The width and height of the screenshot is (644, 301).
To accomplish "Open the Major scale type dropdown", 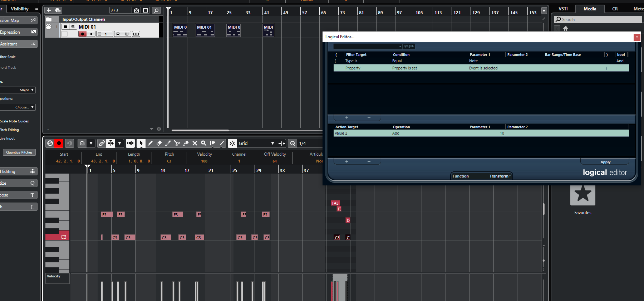I will 18,90.
